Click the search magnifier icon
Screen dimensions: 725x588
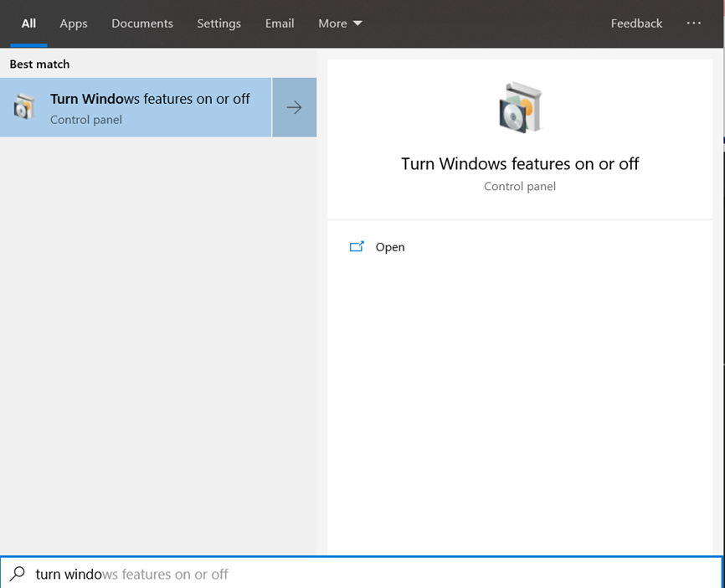pyautogui.click(x=17, y=574)
